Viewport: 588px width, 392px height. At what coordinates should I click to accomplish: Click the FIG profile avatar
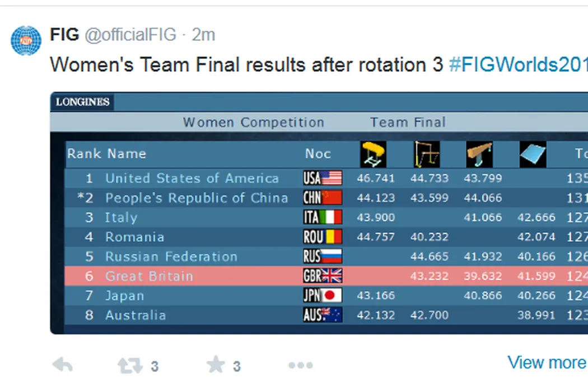(x=26, y=40)
